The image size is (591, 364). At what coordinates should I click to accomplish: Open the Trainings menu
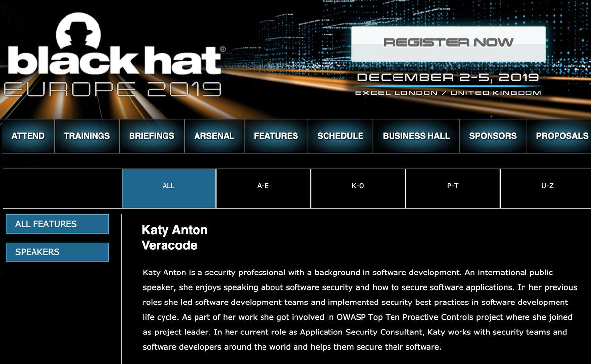click(x=87, y=136)
